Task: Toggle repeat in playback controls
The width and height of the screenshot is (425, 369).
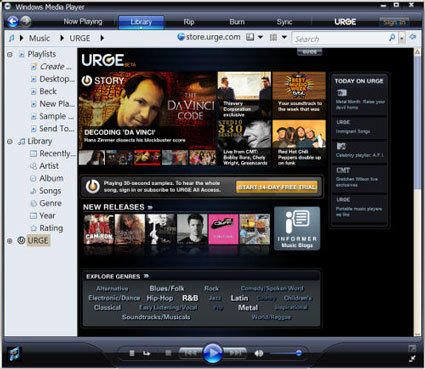Action: coord(146,353)
